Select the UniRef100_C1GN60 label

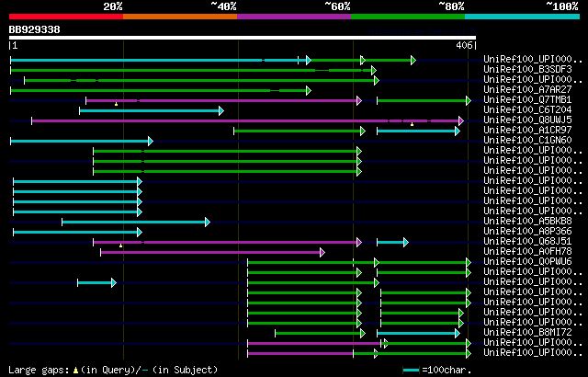(x=527, y=141)
